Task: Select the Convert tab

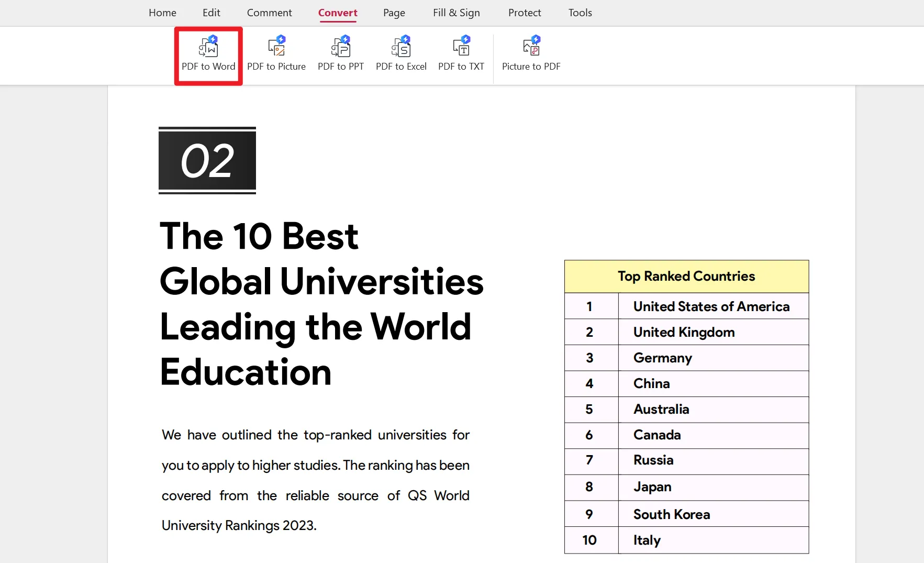Action: click(x=338, y=13)
